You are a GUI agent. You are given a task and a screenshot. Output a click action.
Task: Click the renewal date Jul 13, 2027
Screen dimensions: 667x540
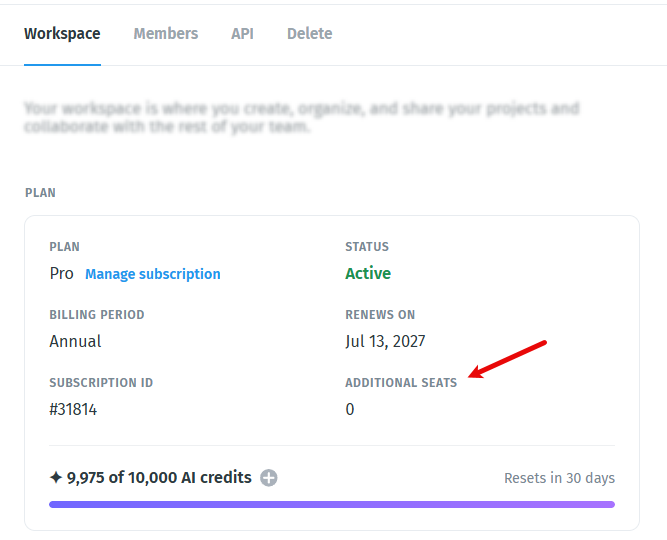[x=385, y=341]
